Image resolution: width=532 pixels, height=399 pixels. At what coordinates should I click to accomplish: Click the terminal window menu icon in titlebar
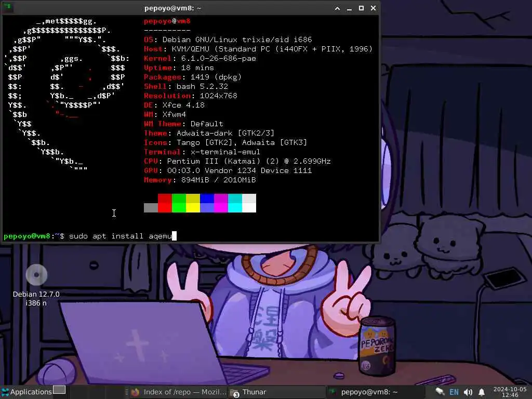(x=8, y=7)
